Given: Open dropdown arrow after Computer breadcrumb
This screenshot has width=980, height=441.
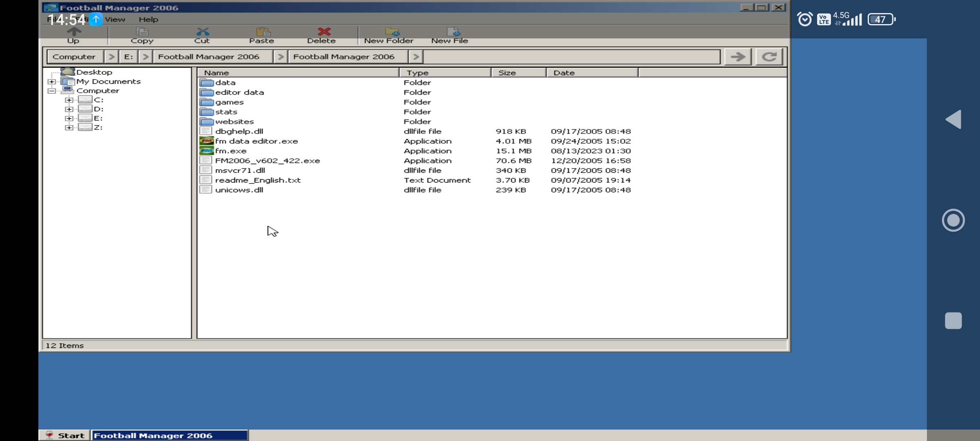Looking at the screenshot, I should click(x=111, y=57).
